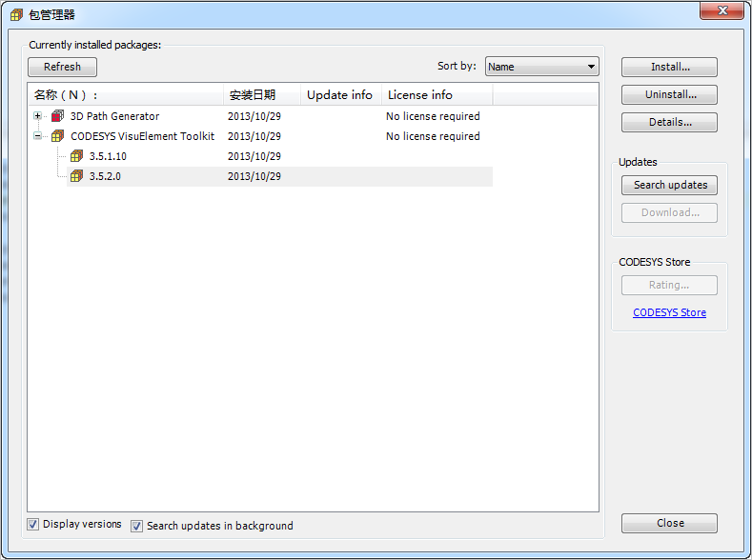Click the package icon beside version 3.5.2.0

click(x=77, y=176)
